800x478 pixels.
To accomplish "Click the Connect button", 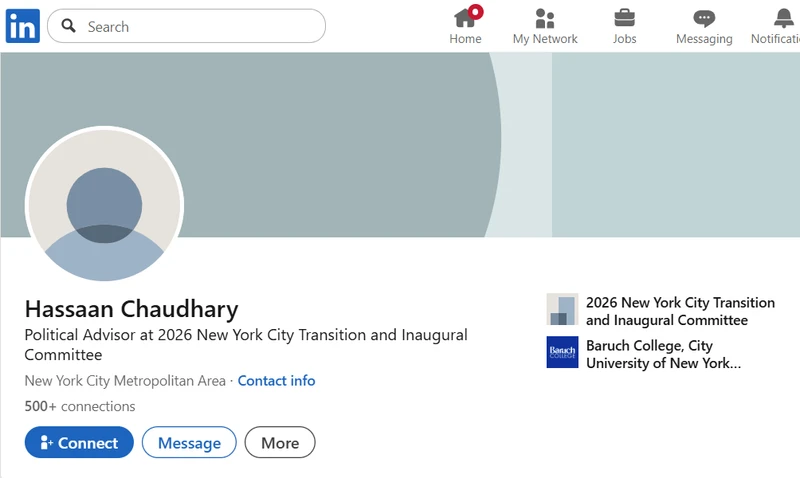I will point(79,442).
